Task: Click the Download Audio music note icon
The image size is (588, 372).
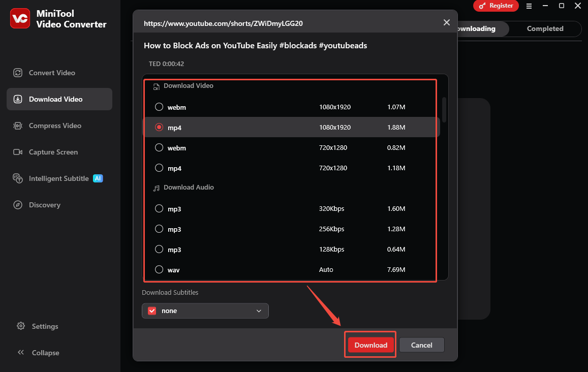Action: coord(157,188)
